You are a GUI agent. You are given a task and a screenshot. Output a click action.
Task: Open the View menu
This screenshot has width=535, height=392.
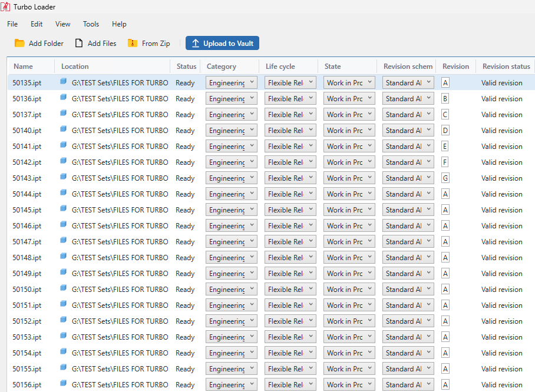[x=63, y=24]
